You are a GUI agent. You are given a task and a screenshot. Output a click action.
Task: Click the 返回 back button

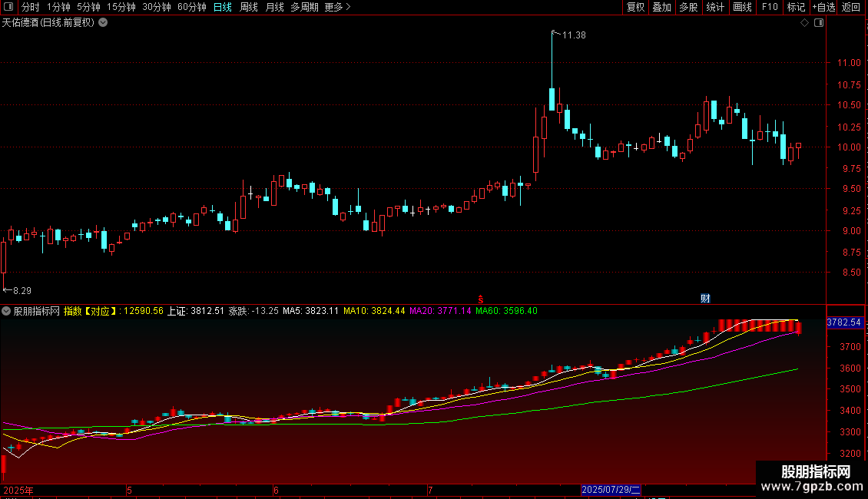tap(851, 7)
